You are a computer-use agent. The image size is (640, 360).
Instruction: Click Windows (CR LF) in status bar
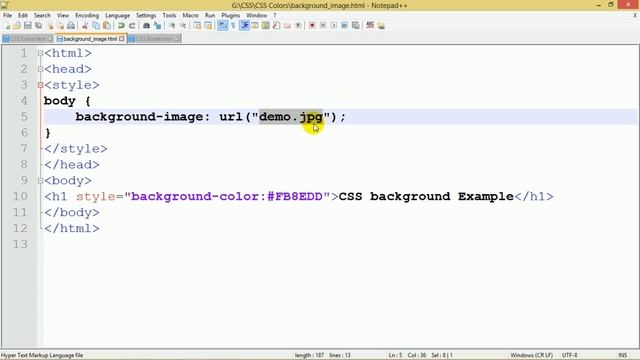pos(531,355)
